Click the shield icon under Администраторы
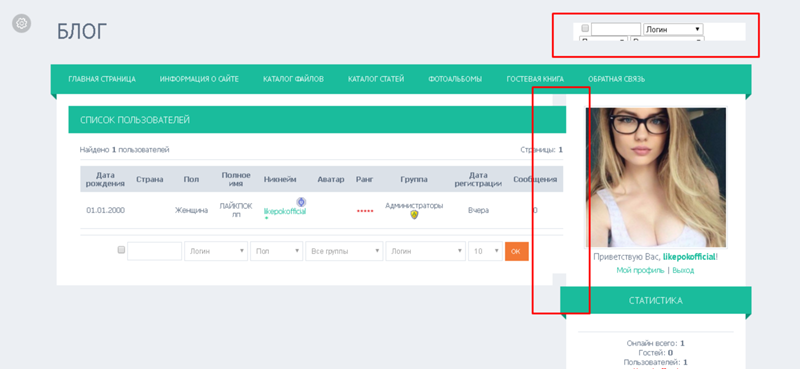This screenshot has height=369, width=800. pos(414,215)
